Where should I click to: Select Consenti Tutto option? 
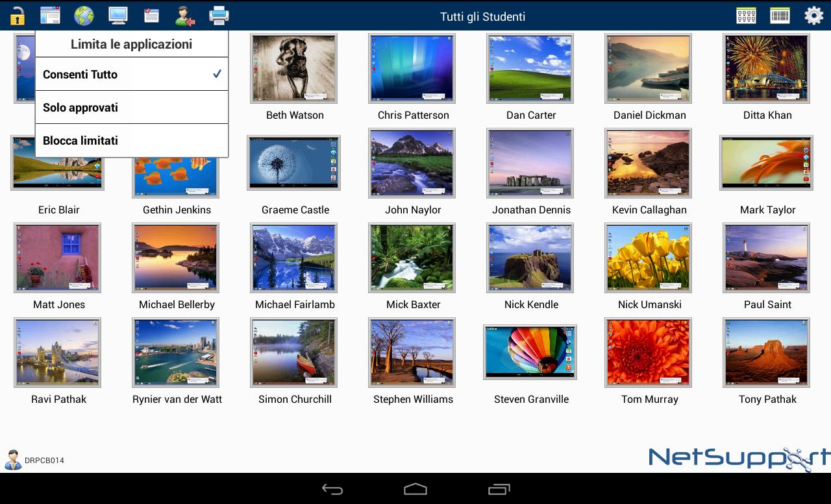click(x=132, y=74)
